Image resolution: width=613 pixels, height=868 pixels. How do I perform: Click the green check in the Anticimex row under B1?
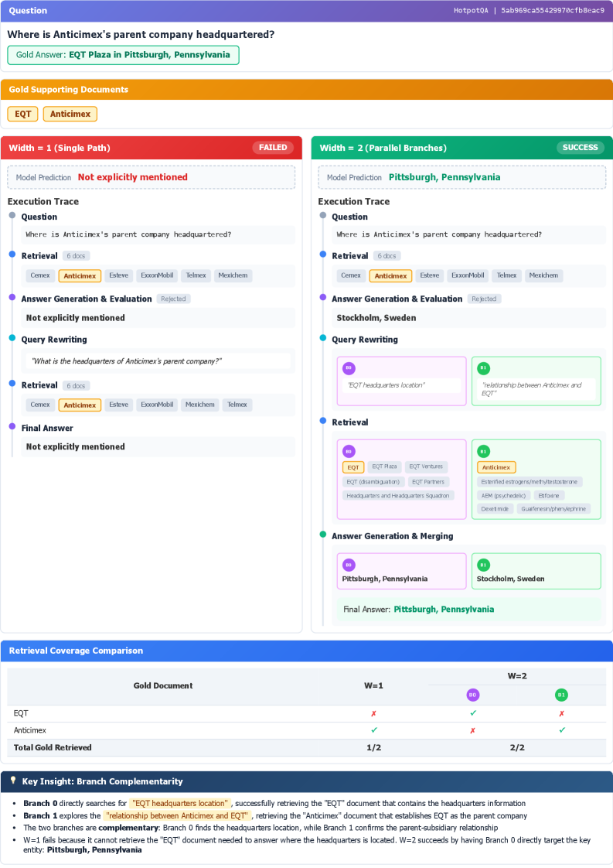pos(562,730)
